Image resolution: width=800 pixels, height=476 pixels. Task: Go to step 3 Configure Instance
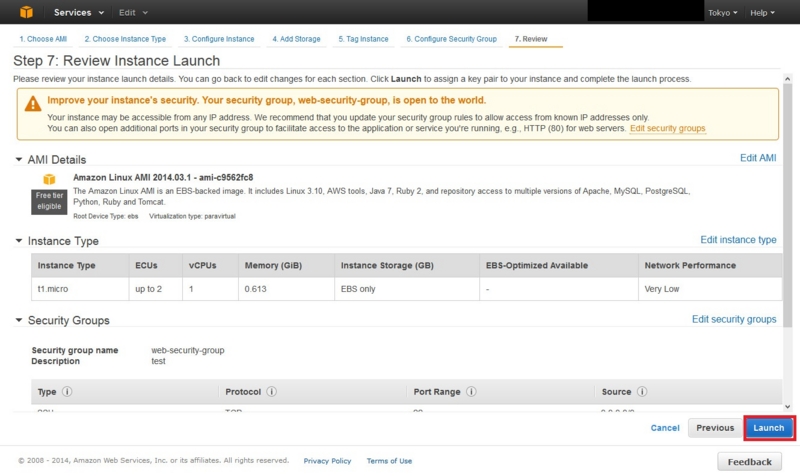click(x=219, y=39)
